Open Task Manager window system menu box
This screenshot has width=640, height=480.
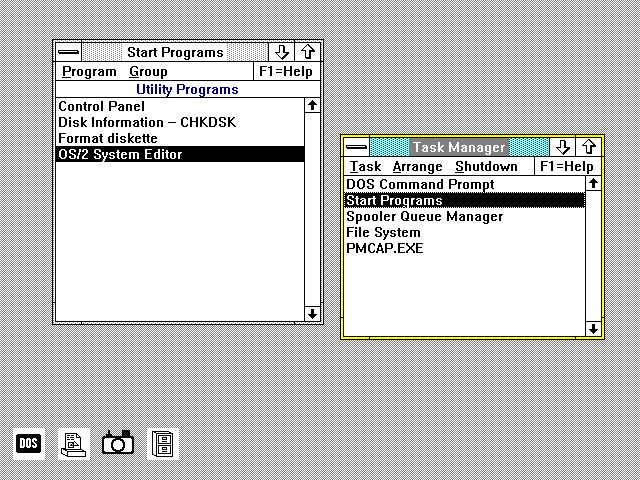[x=357, y=147]
